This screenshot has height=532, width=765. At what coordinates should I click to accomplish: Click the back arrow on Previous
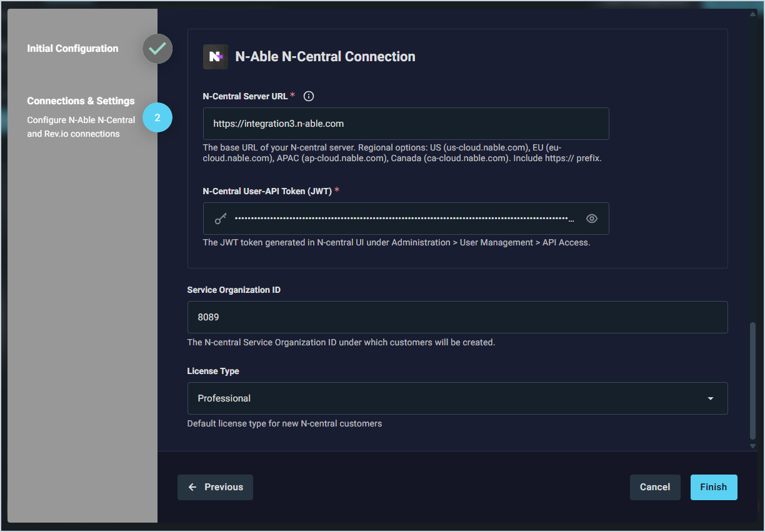tap(192, 487)
